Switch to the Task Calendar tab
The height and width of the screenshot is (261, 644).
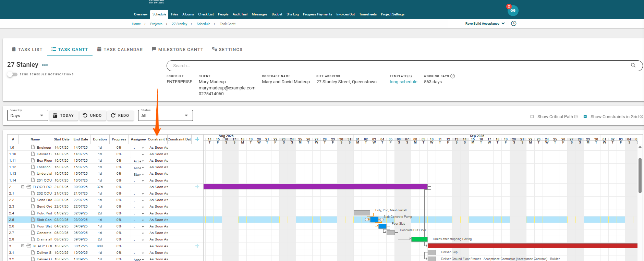120,50
